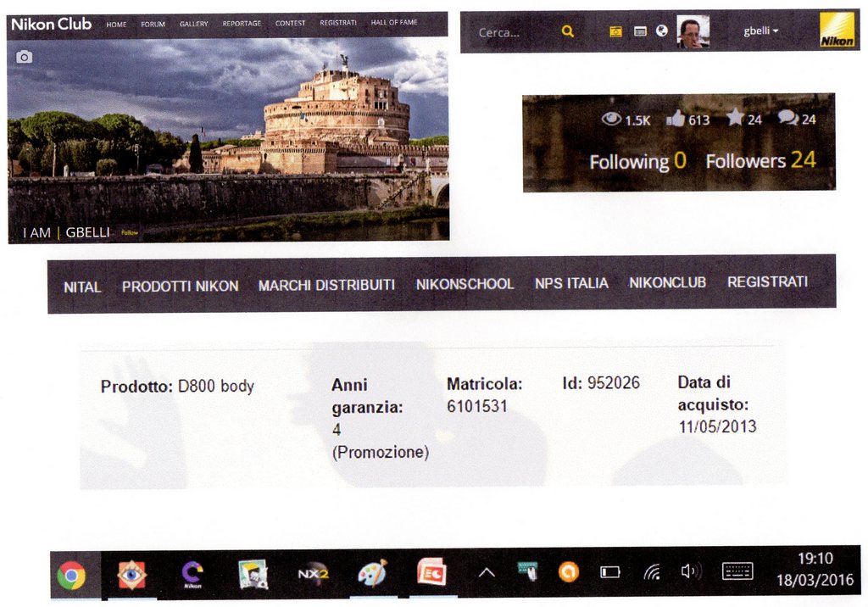This screenshot has width=868, height=607.
Task: Click the yellow Follow link
Action: [130, 232]
